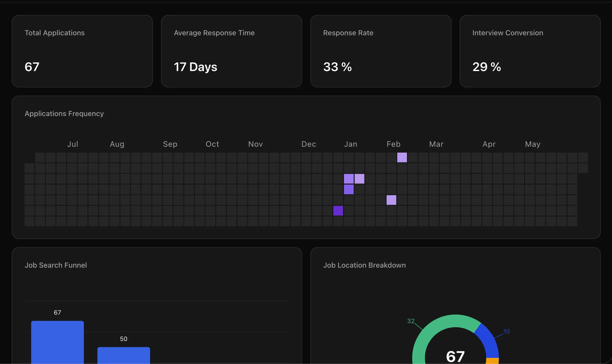This screenshot has height=364, width=612.
Task: Click the Apr month label
Action: click(489, 144)
